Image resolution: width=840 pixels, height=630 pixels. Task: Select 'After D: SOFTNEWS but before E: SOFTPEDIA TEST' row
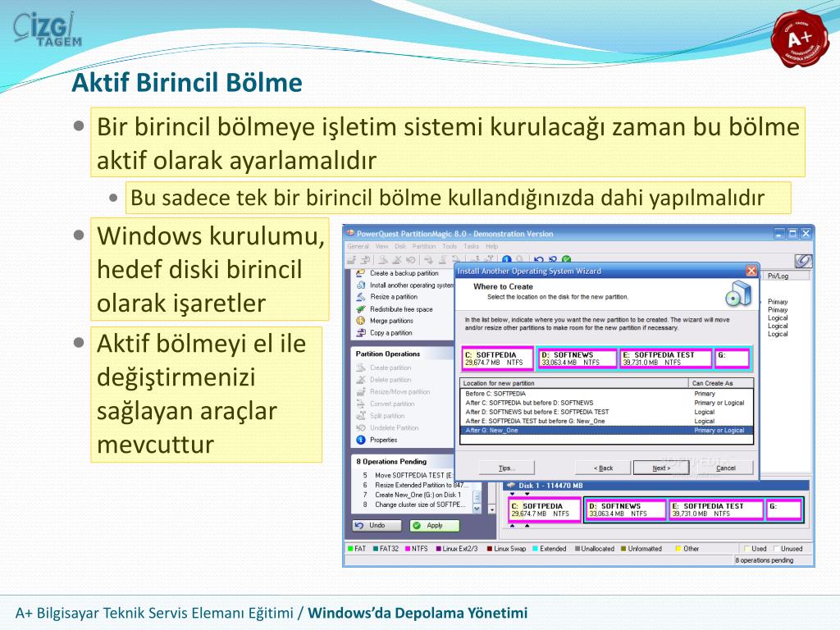[x=606, y=412]
